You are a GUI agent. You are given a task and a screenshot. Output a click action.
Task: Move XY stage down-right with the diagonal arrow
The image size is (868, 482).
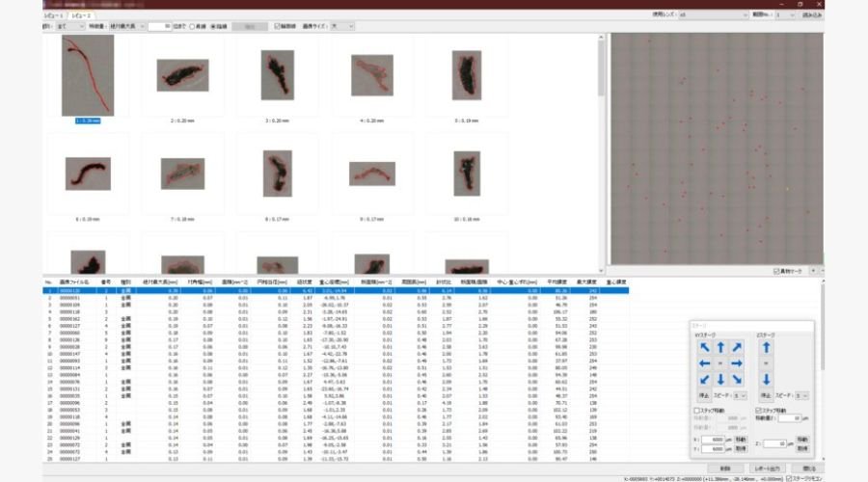(737, 380)
